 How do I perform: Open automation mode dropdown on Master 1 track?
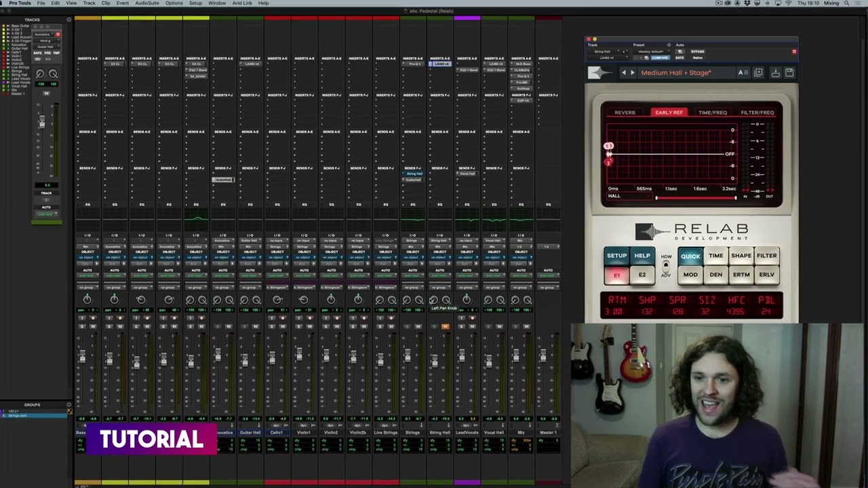click(548, 276)
